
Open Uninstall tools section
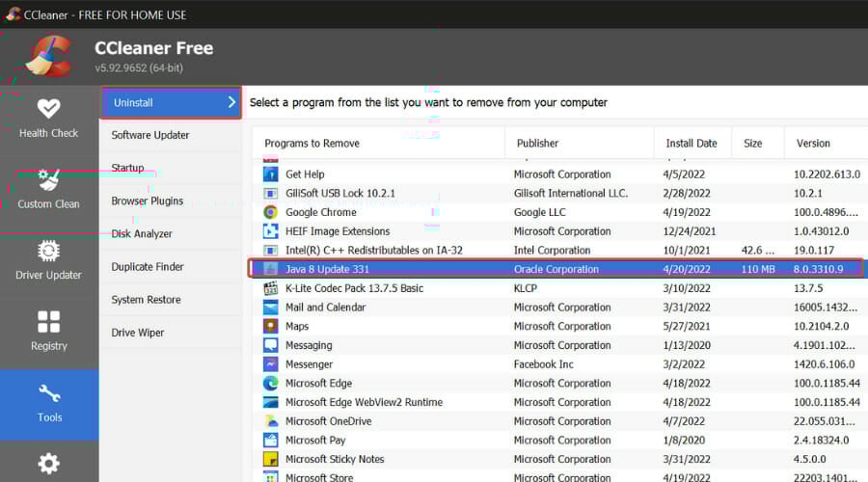pos(171,102)
